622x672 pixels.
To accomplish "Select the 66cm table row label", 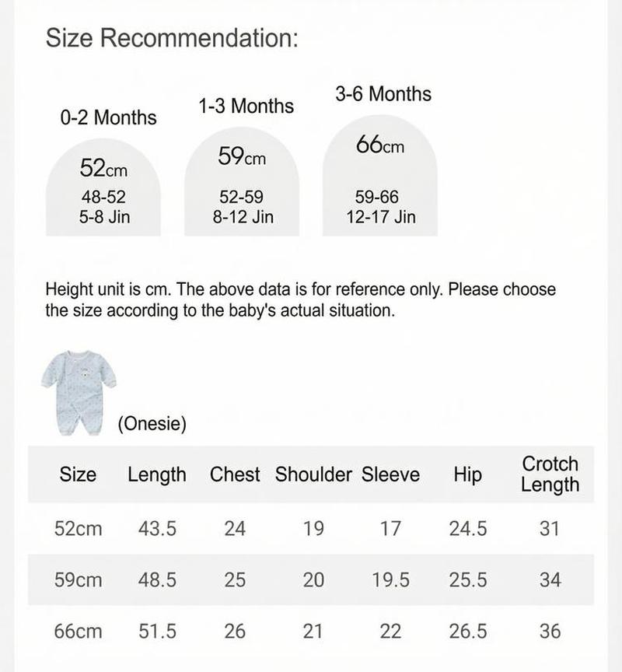I will pos(78,632).
